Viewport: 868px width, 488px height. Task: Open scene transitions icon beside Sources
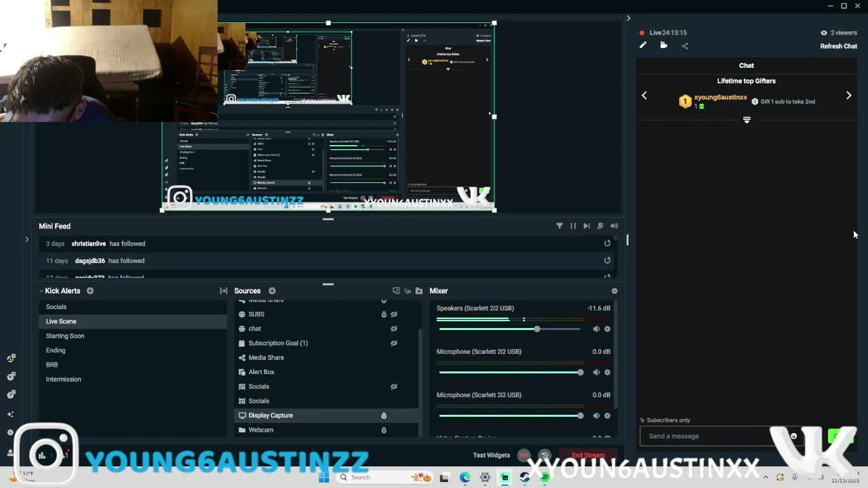click(x=223, y=291)
